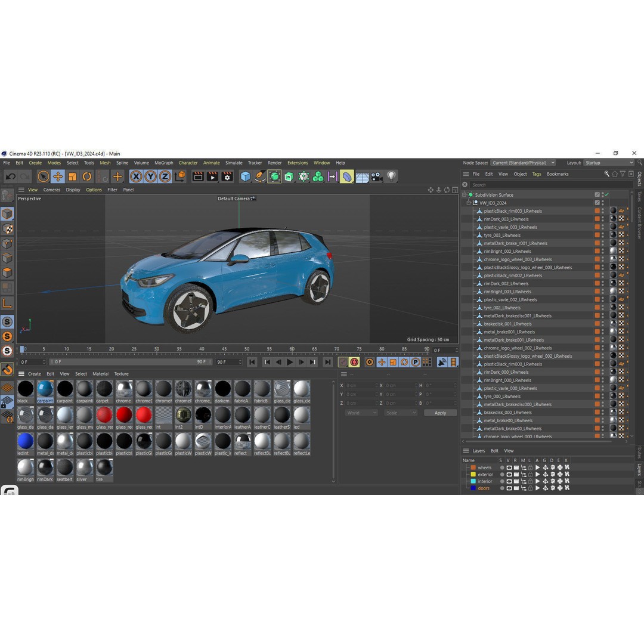644x644 pixels.
Task: Toggle visibility eye for wheels layer
Action: pyautogui.click(x=509, y=467)
